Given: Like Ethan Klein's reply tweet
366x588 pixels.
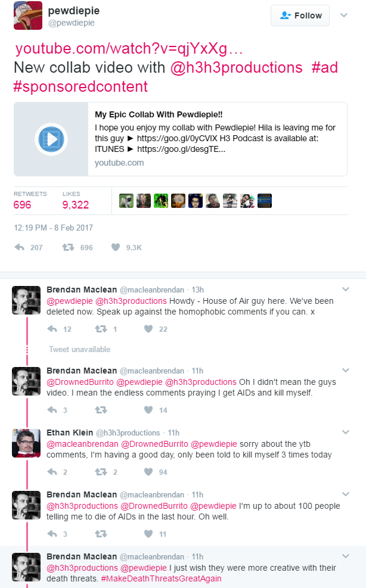Looking at the screenshot, I should pyautogui.click(x=149, y=472).
